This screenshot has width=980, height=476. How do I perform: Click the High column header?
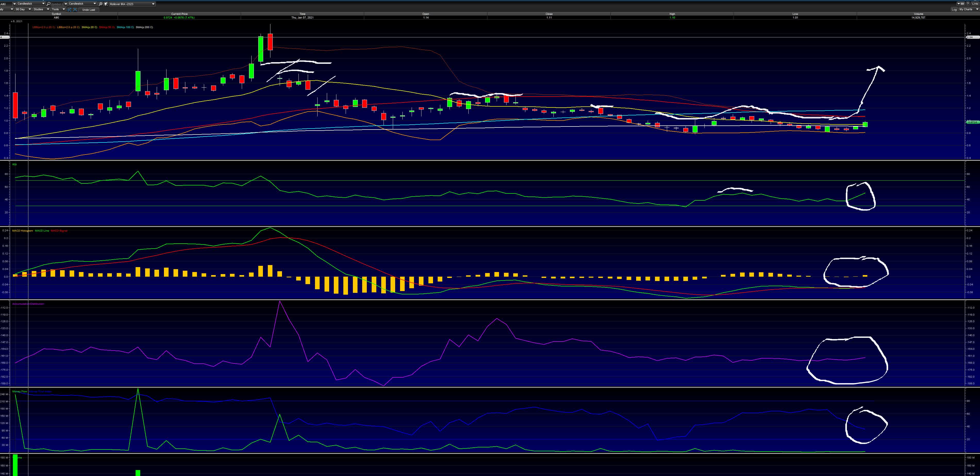(672, 14)
